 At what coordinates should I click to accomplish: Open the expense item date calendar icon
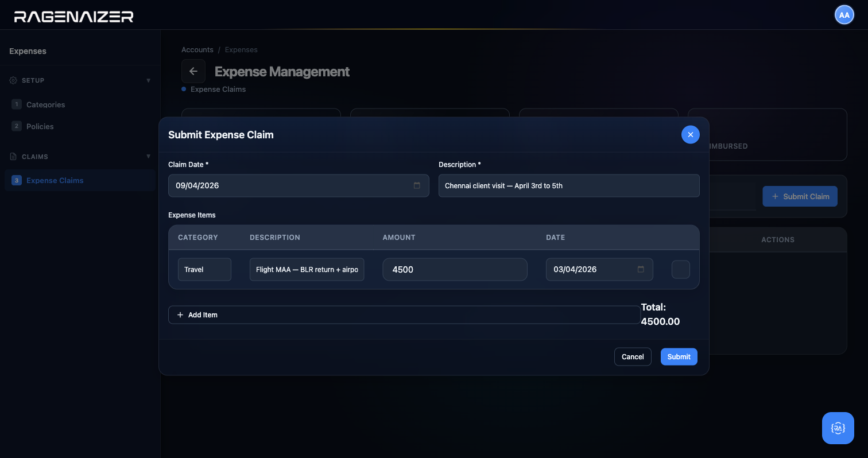click(641, 269)
